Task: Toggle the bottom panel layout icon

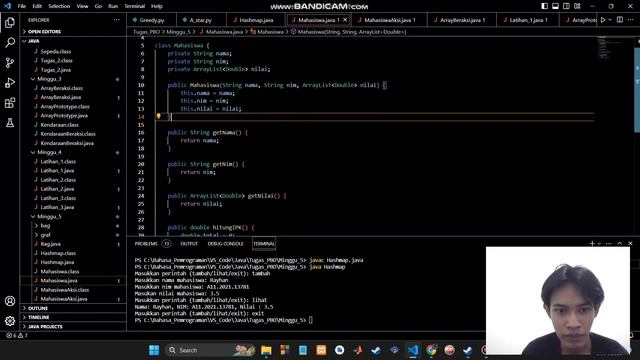Action: point(556,6)
